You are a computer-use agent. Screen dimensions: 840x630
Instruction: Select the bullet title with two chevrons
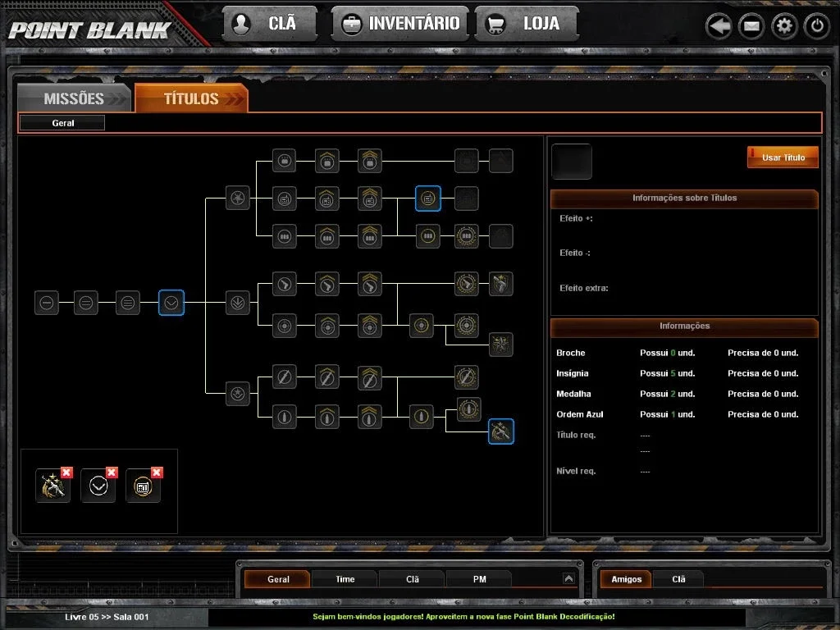pos(370,417)
